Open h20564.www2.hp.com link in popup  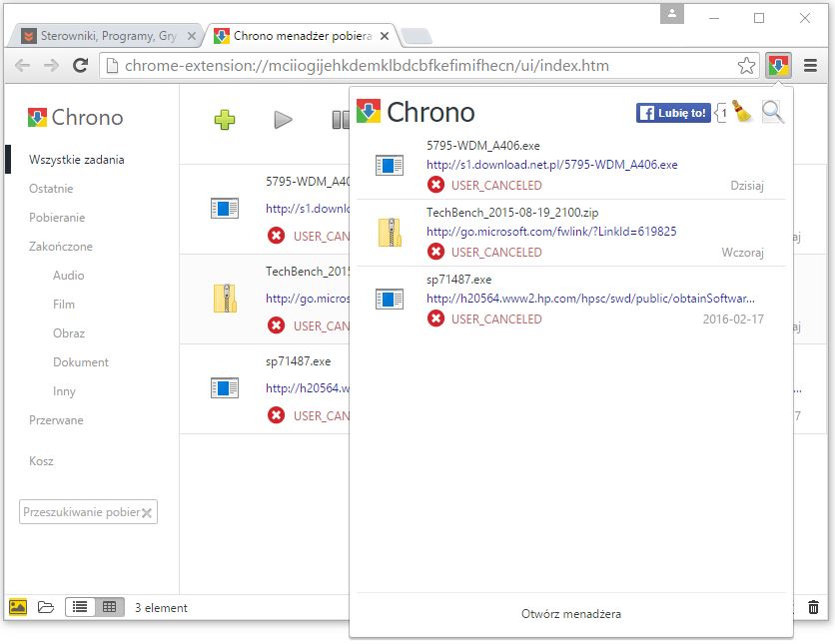(x=590, y=299)
